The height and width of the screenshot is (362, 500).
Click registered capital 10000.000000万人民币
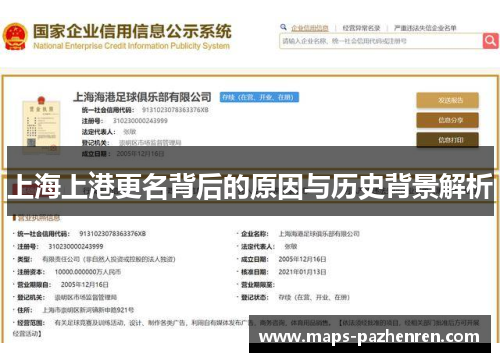click(x=88, y=272)
